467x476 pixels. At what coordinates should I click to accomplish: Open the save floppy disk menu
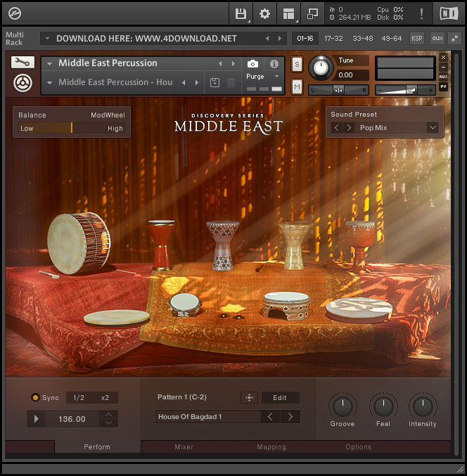click(x=241, y=13)
